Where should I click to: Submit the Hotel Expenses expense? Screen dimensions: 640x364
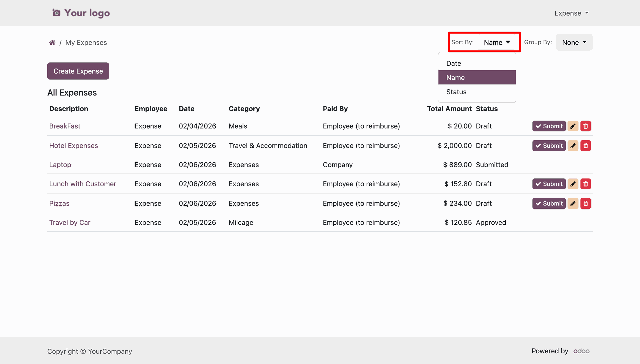click(x=549, y=146)
